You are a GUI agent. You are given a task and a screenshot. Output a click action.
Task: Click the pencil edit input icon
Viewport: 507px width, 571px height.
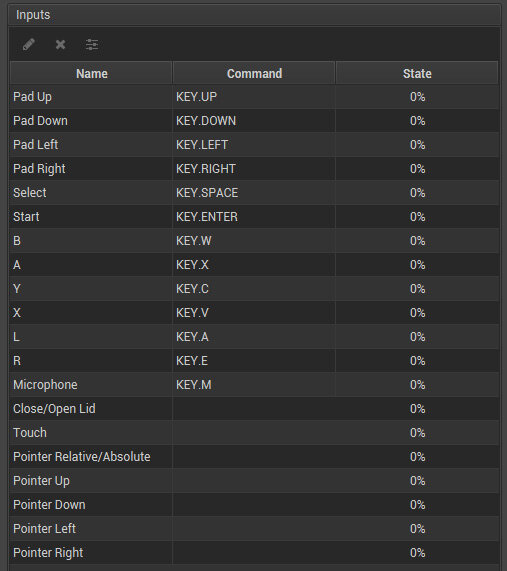click(29, 45)
